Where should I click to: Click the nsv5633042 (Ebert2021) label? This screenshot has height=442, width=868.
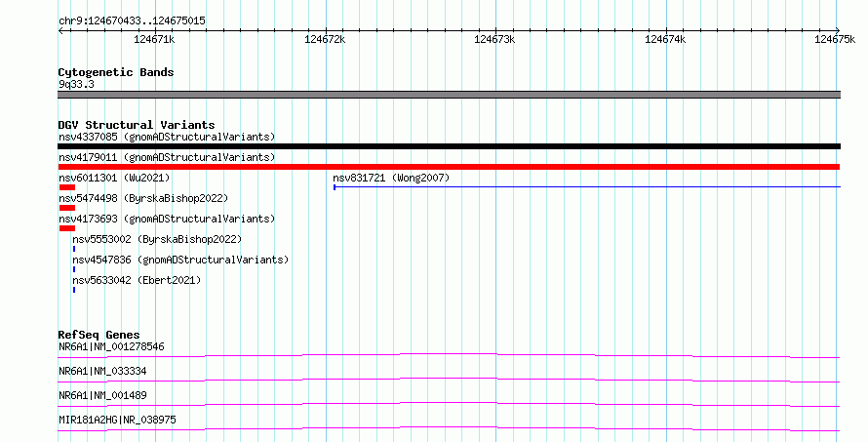point(137,280)
